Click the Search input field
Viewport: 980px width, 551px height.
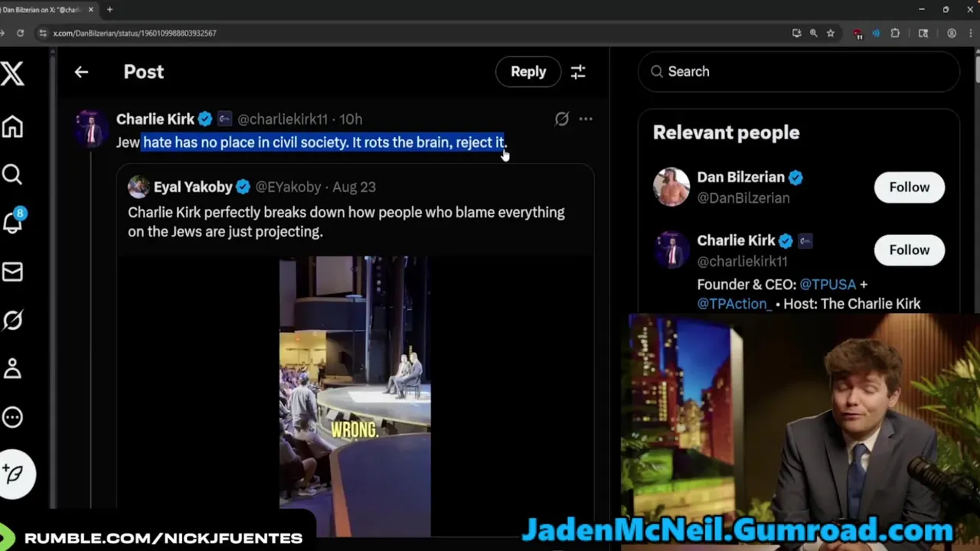click(799, 71)
